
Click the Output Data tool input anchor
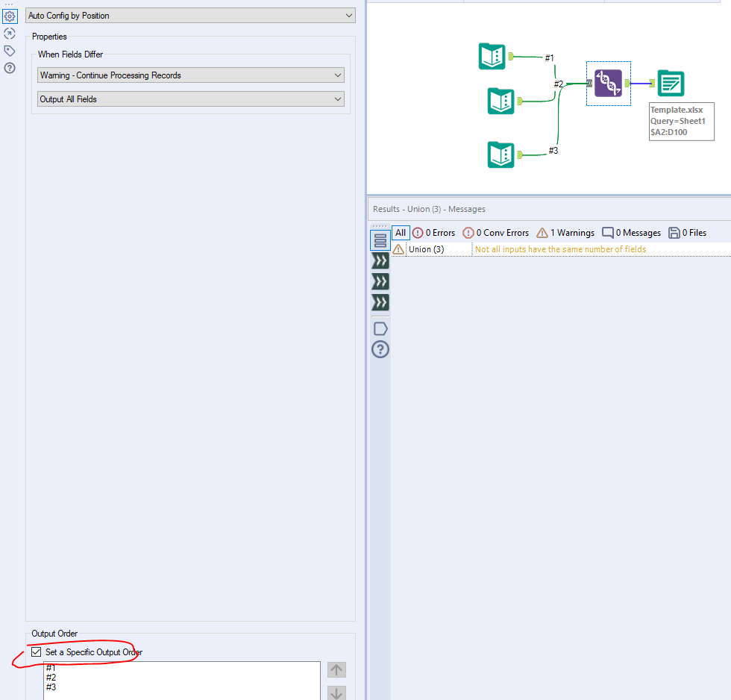pos(652,83)
